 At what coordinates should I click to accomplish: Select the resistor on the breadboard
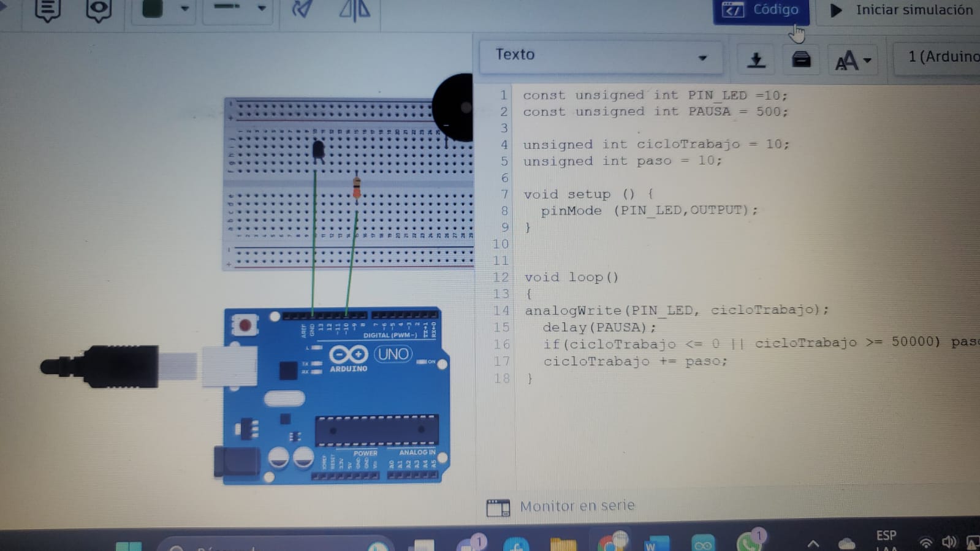click(357, 188)
